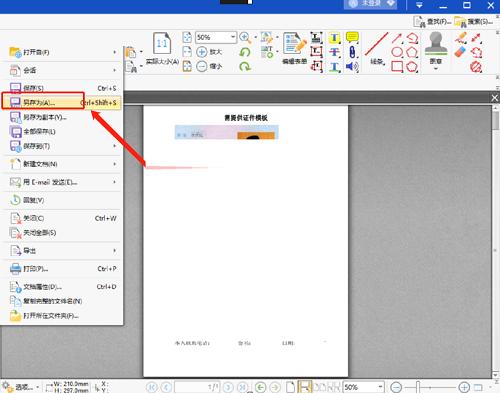Expand the New Document (新建文档) submenu
500x393 pixels.
pyautogui.click(x=114, y=164)
